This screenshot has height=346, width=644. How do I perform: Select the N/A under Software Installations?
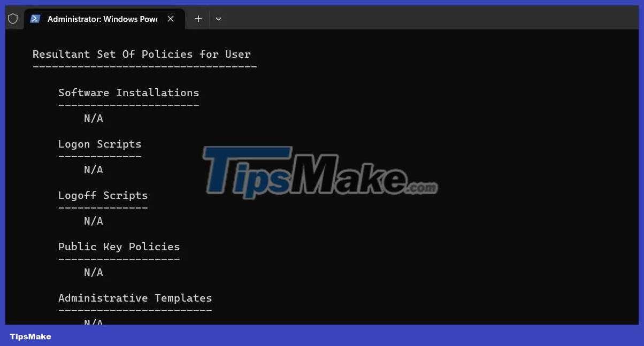(93, 118)
